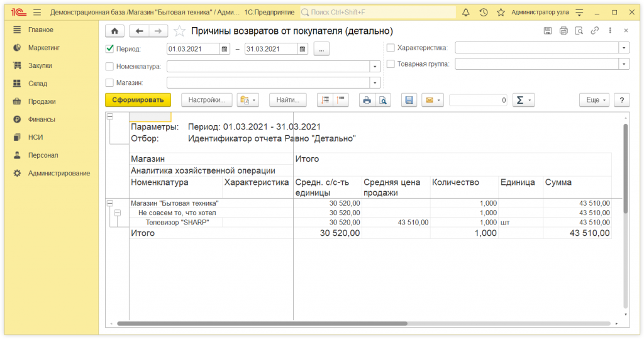Screen dimensions: 644x339
Task: Enable the Товарная группа checkbox
Action: [391, 64]
